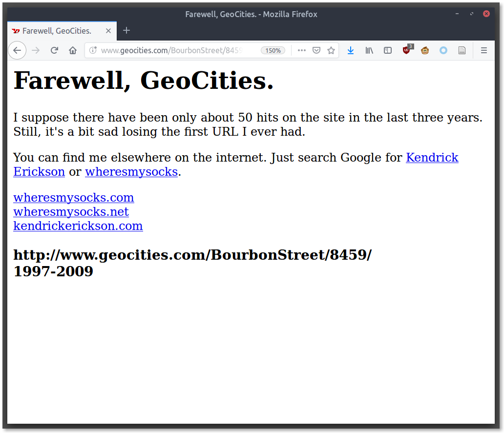Open the uBlock Origin extension
Screen dimensions: 504x433
(x=406, y=50)
